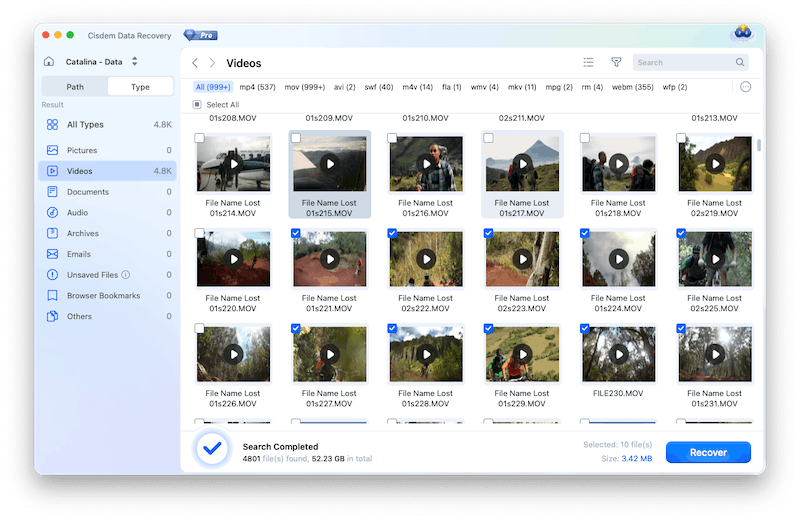Filter by mov (999+) format
This screenshot has height=520, width=800.
pyautogui.click(x=305, y=87)
